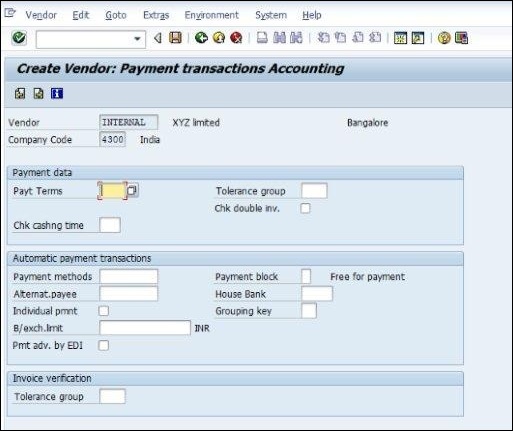Click the Previous Screen application icon
The image size is (513, 431).
[x=20, y=94]
